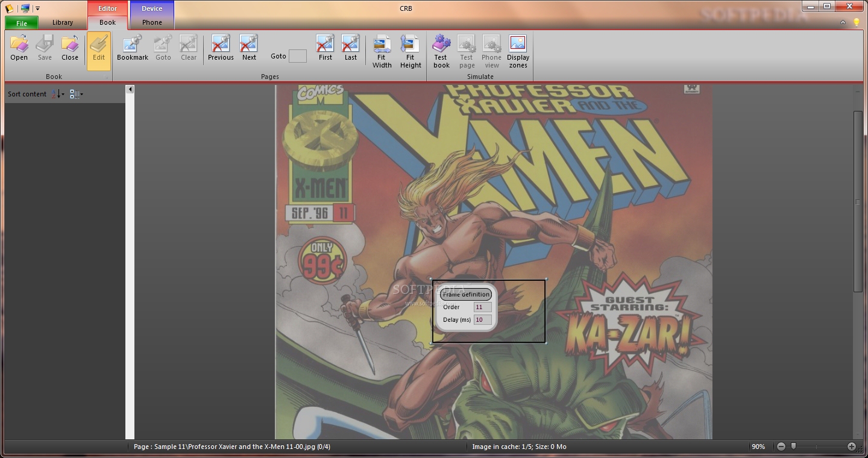The width and height of the screenshot is (868, 458).
Task: Click the Test page icon
Action: (x=467, y=52)
